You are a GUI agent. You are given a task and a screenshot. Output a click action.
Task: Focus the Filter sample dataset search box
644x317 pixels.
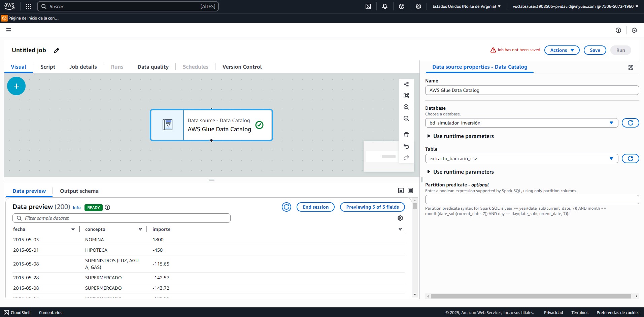122,218
